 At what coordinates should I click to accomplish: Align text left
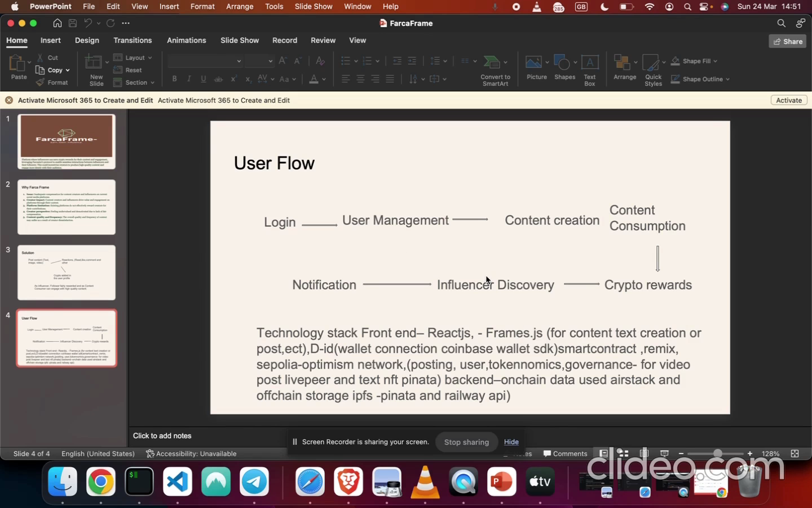(x=346, y=79)
